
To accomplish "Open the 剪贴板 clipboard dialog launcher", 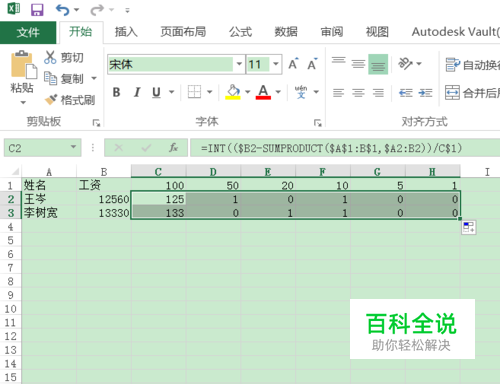I will (x=96, y=123).
